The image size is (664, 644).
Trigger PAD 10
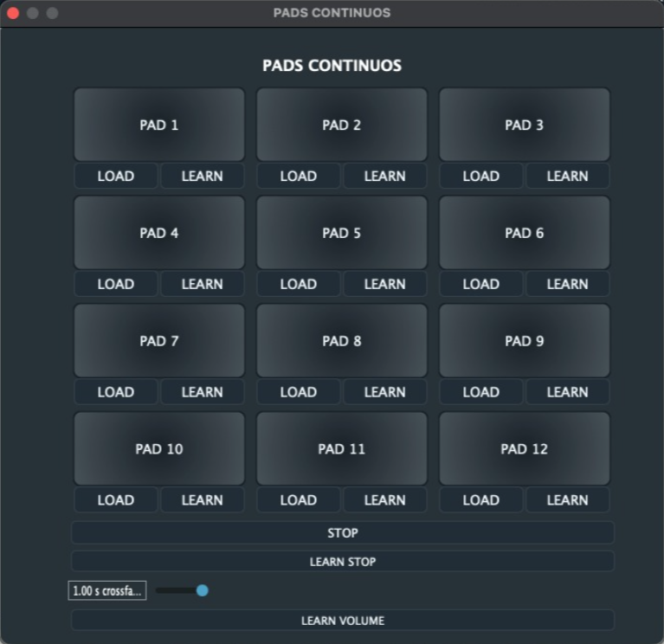coord(159,448)
